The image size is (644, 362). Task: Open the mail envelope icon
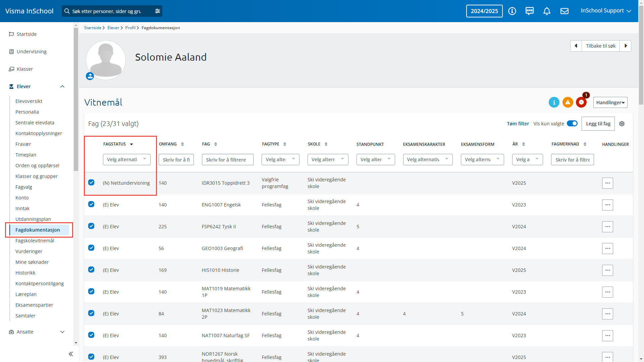coord(565,11)
